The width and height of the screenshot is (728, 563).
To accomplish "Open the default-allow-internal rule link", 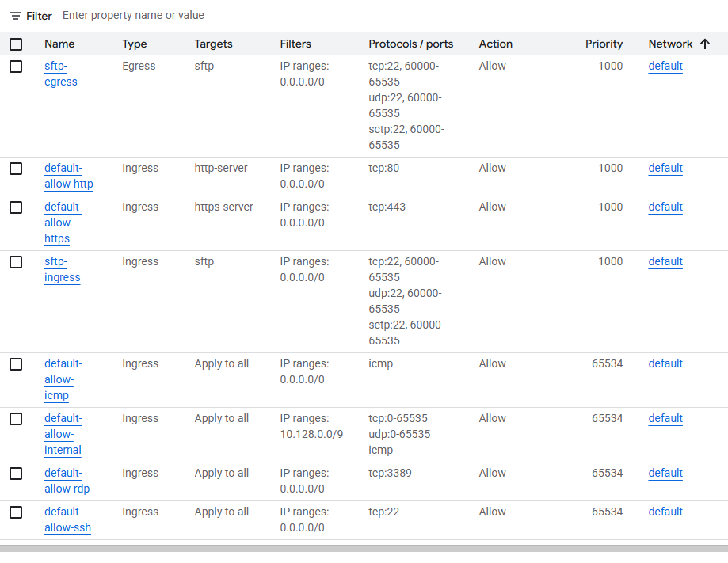I will tap(63, 434).
